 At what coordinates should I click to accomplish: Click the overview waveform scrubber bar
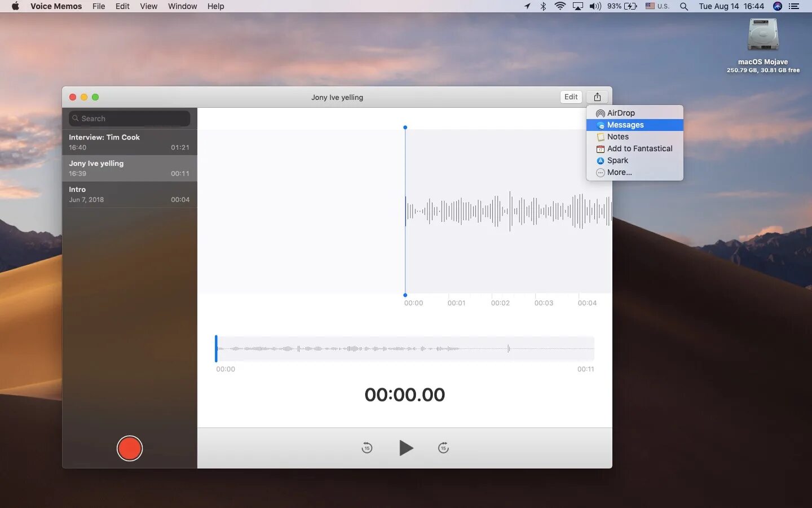405,349
